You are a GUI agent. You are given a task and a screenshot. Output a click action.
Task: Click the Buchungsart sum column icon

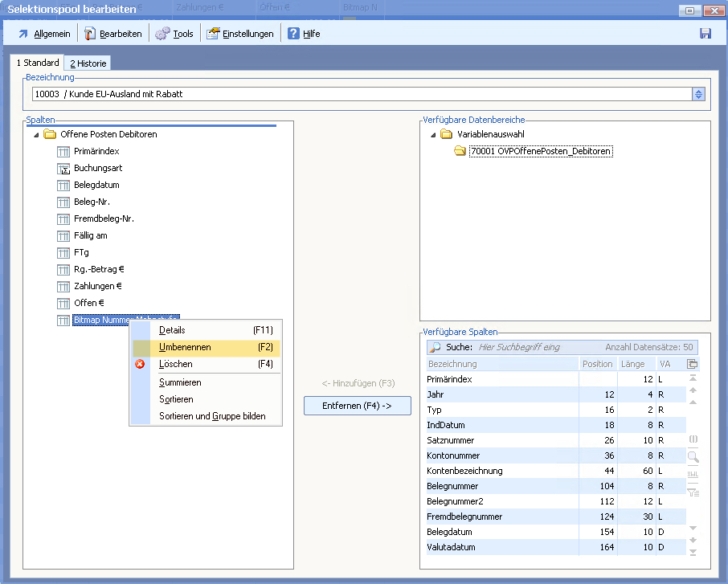64,169
